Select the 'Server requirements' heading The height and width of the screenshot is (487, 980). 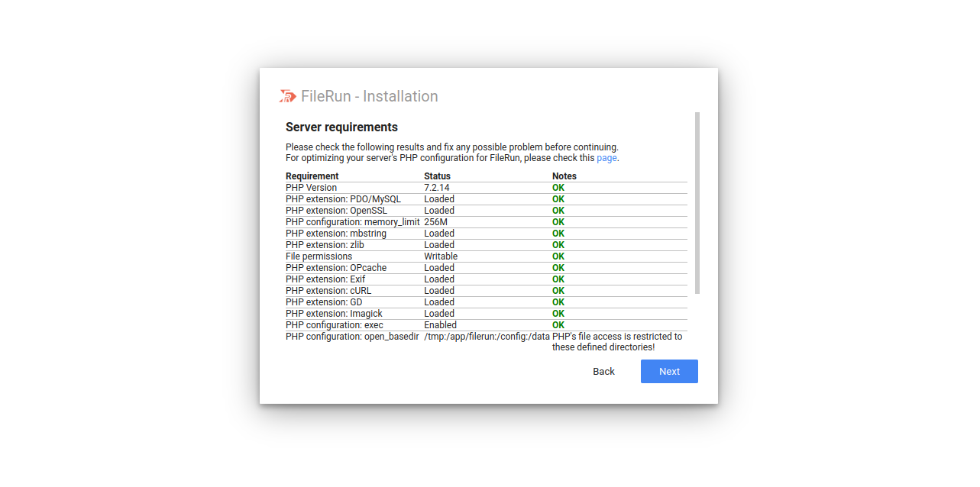point(341,127)
